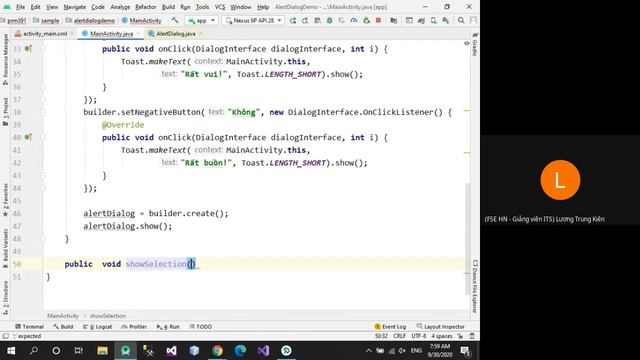Close the activity_main.xml tab
This screenshot has width=640, height=360.
(x=72, y=33)
